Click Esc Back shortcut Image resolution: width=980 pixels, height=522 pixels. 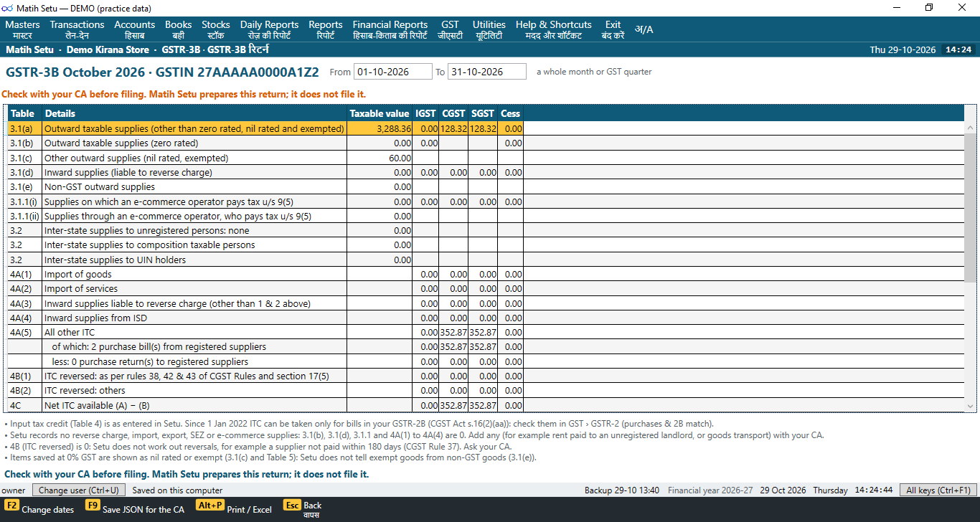pyautogui.click(x=303, y=509)
